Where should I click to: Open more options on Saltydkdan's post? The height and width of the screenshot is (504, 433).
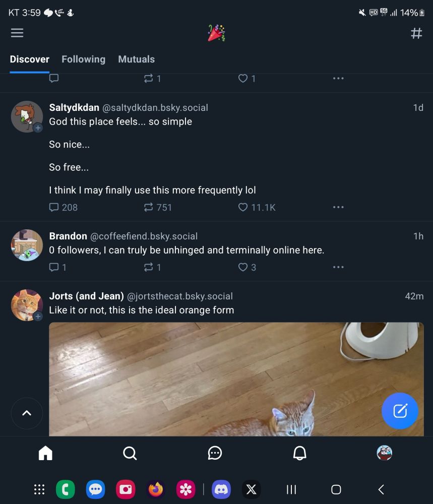pos(338,207)
